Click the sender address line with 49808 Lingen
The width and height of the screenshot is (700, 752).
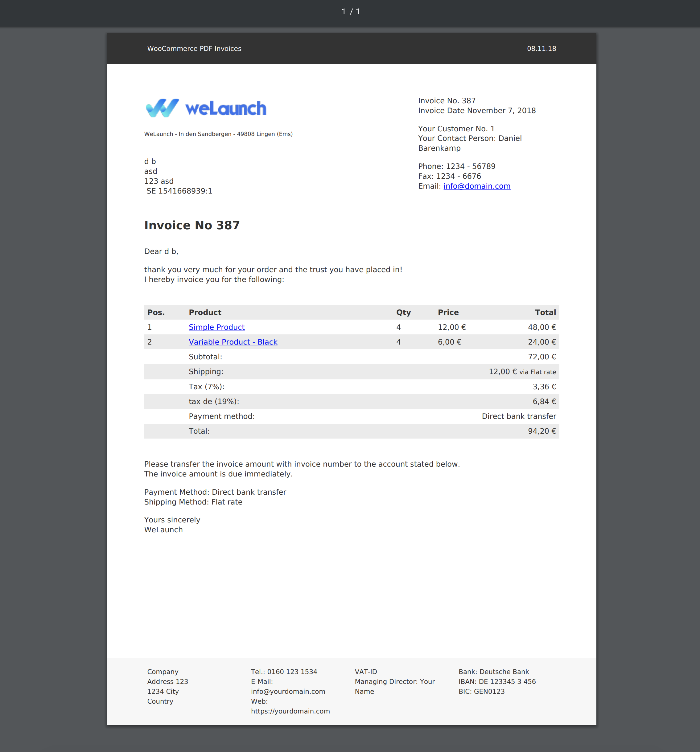coord(218,134)
